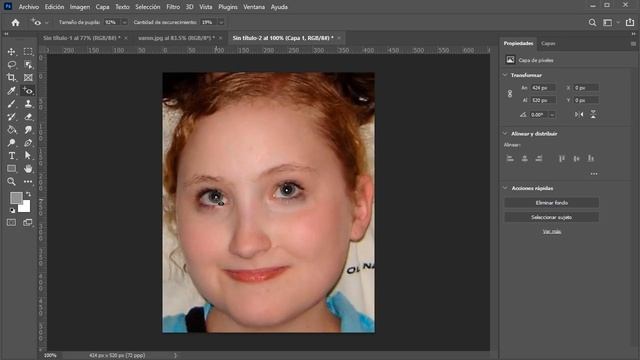Swap foreground and background colors
640x360 pixels.
[x=28, y=194]
